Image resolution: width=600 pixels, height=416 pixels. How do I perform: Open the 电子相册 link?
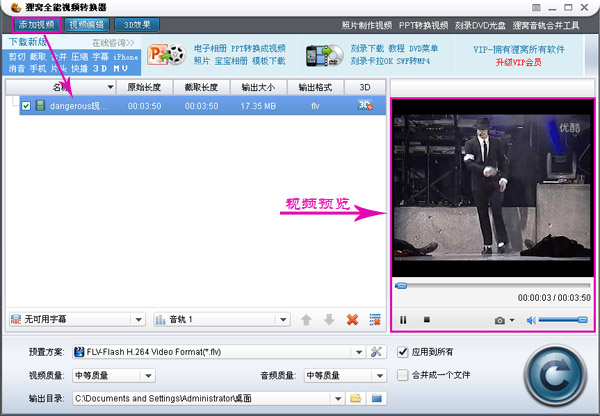point(210,49)
